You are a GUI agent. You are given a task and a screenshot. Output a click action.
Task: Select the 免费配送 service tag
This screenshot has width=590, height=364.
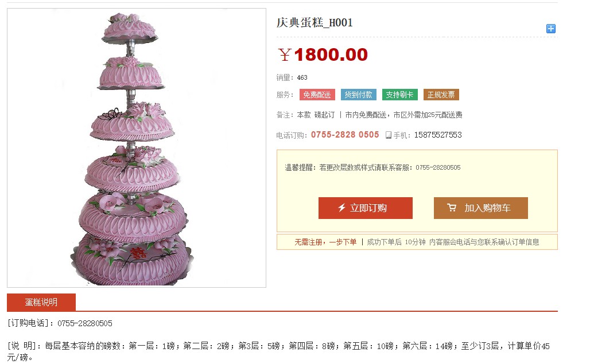pyautogui.click(x=317, y=95)
